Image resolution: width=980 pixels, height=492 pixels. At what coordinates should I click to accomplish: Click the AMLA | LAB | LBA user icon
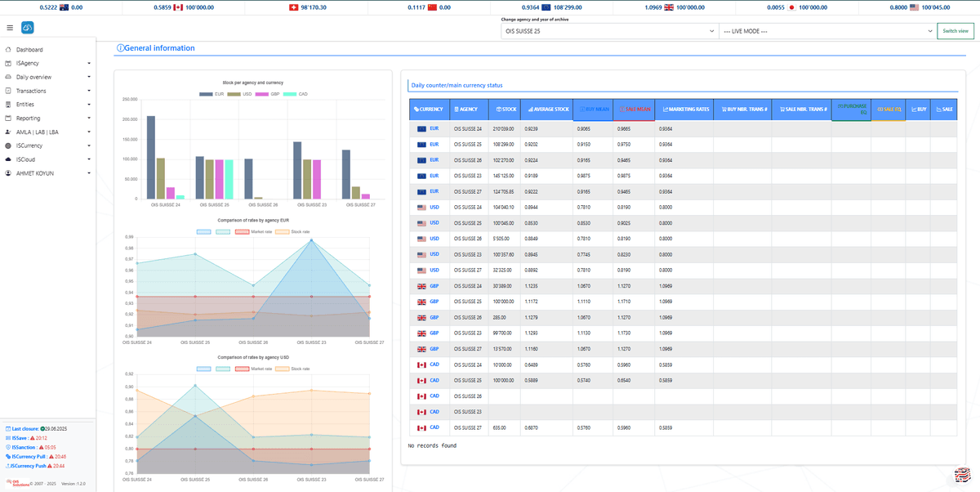(x=8, y=132)
